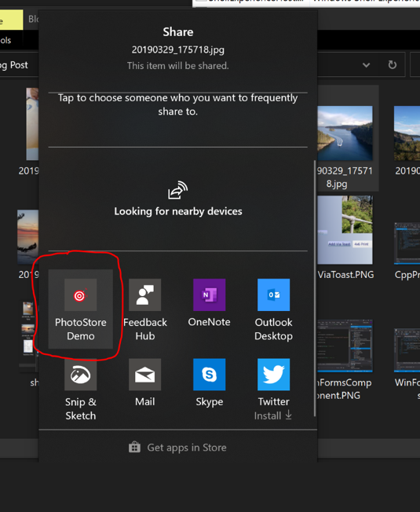Image resolution: width=420 pixels, height=512 pixels.
Task: Click the shared file name 20190329_175718.jpg
Action: point(178,49)
